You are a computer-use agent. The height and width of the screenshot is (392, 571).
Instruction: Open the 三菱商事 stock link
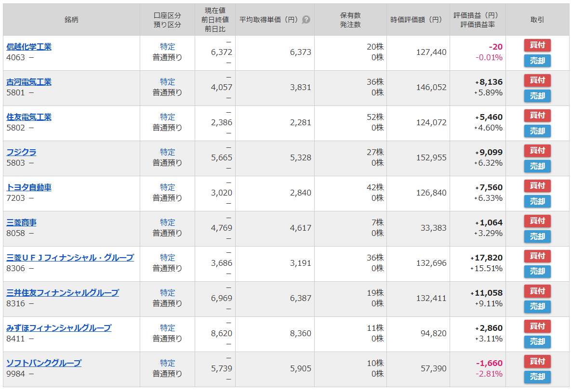point(22,222)
